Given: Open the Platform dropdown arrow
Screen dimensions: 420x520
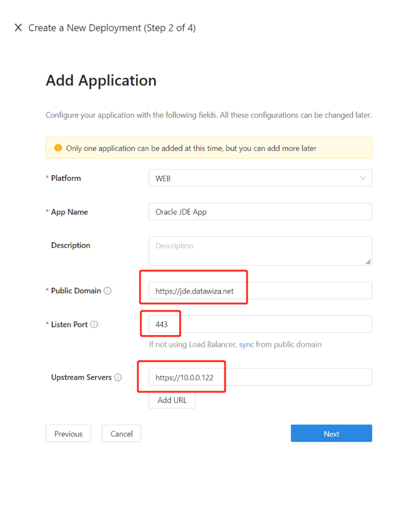Looking at the screenshot, I should pos(363,178).
